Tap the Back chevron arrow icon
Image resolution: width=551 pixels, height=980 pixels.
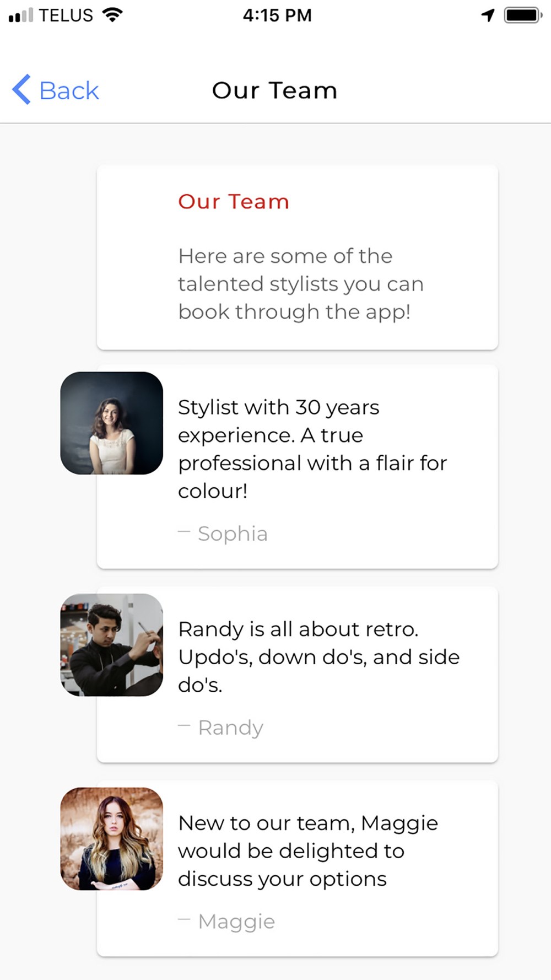[x=21, y=89]
